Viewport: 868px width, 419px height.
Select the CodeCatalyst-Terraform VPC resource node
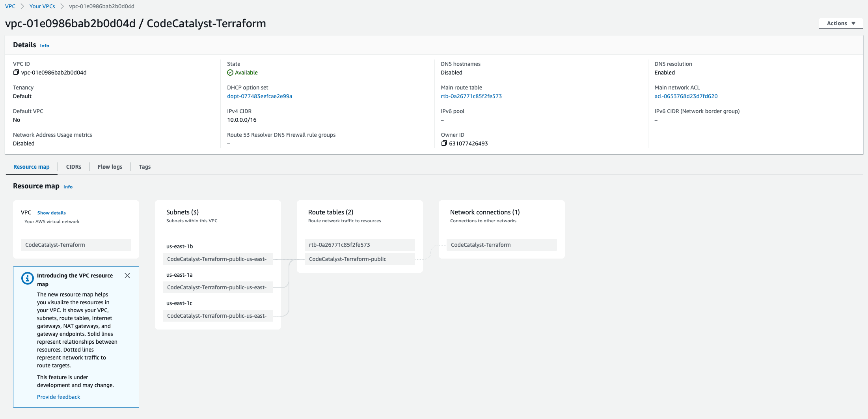[x=76, y=245]
